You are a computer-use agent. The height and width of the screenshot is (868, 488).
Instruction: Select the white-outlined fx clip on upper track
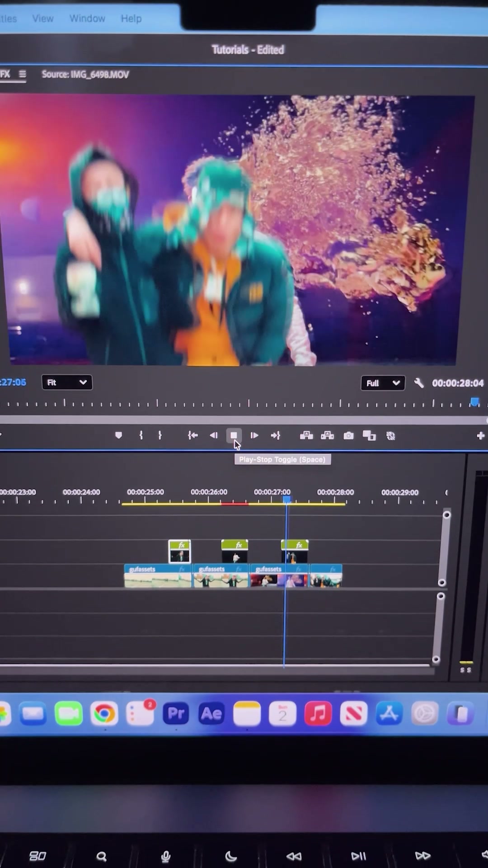click(179, 552)
